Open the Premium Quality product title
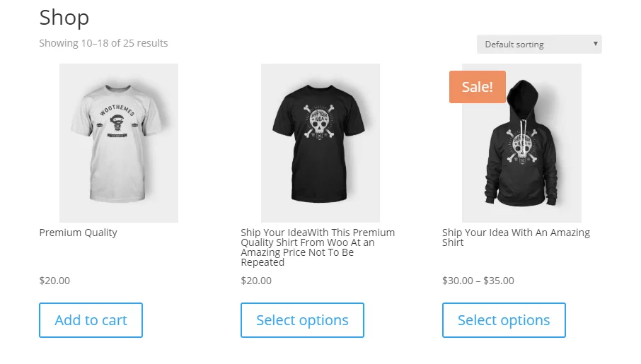 78,233
